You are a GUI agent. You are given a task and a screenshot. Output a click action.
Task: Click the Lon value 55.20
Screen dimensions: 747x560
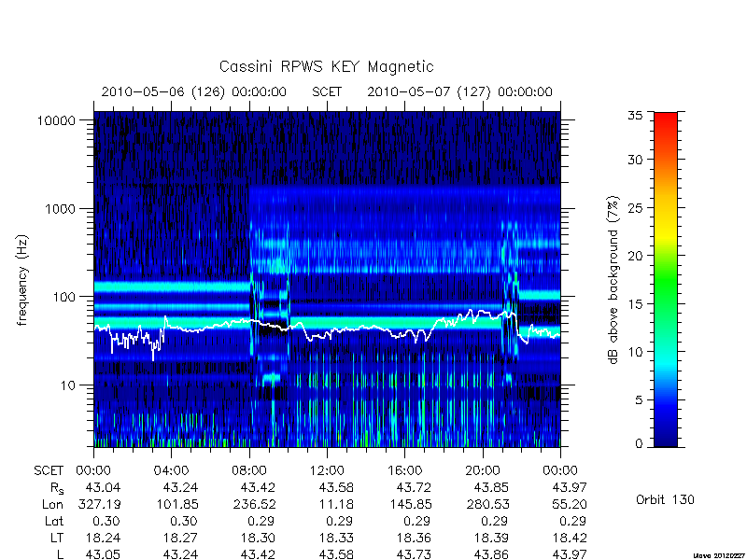(569, 504)
